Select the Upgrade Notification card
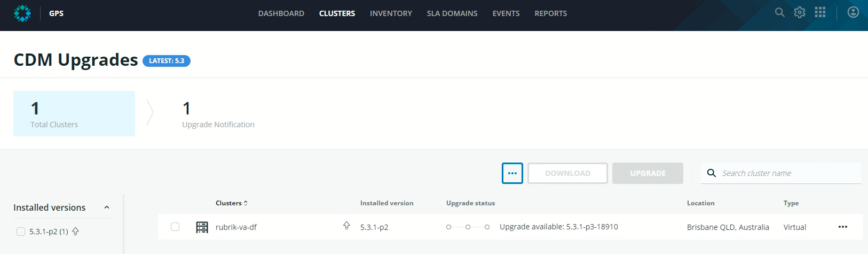Screen dimensions: 868x254 point(218,114)
